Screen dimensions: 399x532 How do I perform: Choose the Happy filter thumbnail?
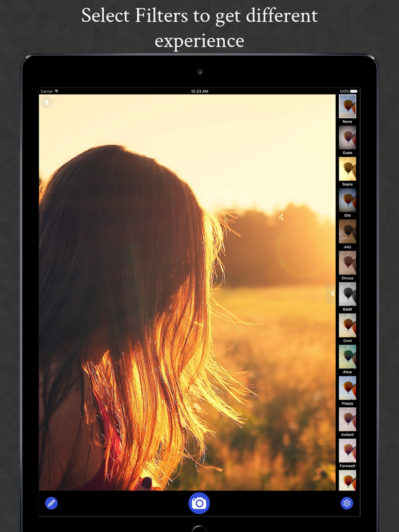point(347,388)
